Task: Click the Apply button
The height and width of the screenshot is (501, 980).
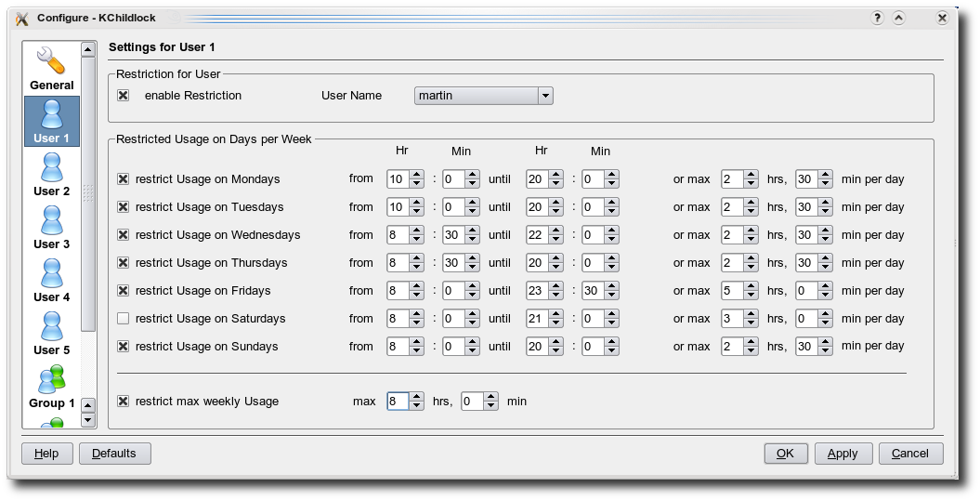Action: tap(843, 454)
